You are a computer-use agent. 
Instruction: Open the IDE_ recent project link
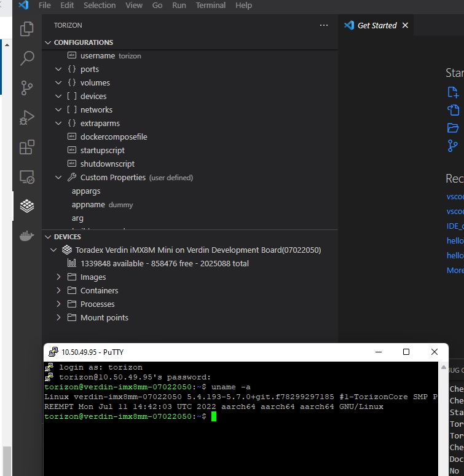455,226
